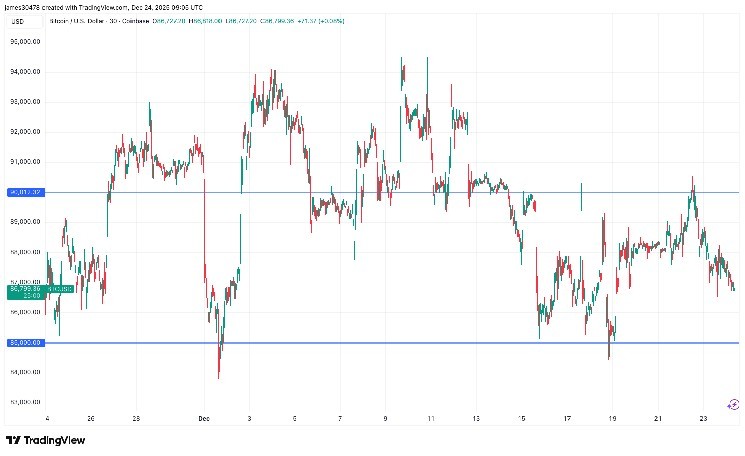
Task: Click the 9 date label on time axis
Action: pos(385,418)
